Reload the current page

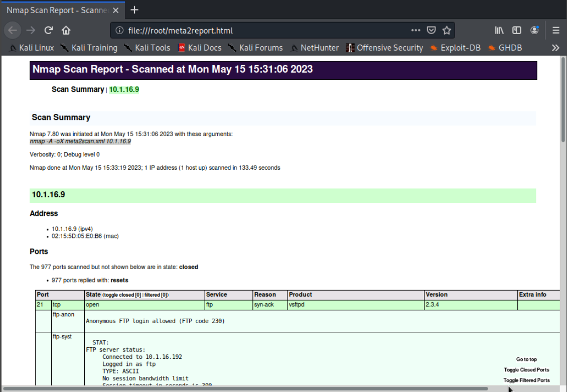pos(49,31)
